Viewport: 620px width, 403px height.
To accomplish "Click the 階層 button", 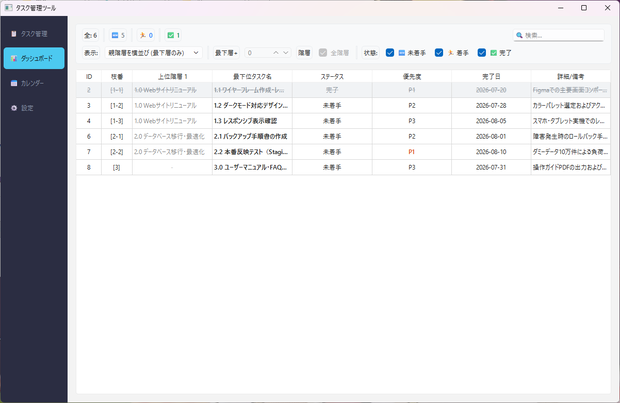I will pyautogui.click(x=304, y=53).
